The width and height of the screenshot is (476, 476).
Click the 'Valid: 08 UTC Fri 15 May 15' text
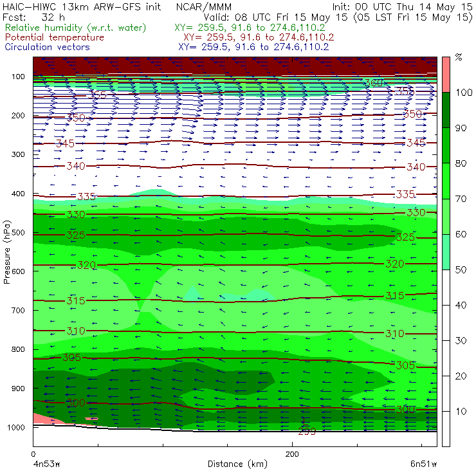275,17
